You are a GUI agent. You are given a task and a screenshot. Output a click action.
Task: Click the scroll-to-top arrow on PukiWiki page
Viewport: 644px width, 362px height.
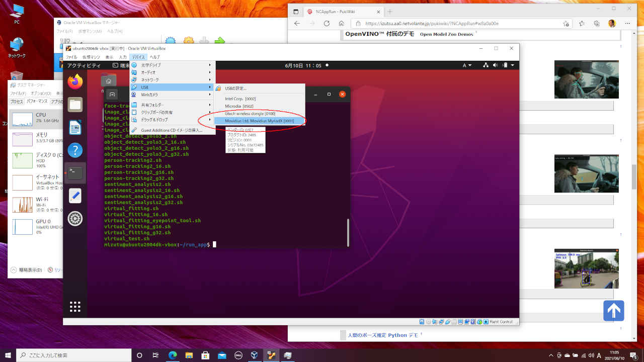coord(614,311)
